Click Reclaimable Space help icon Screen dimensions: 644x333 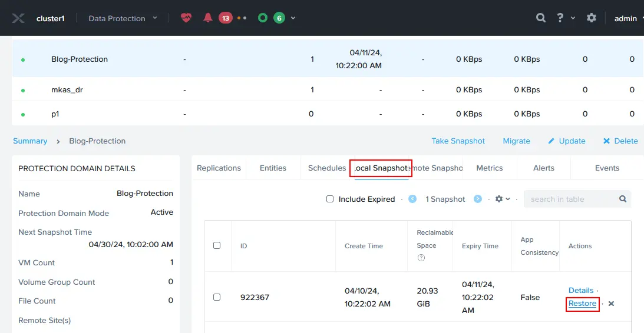click(x=421, y=258)
